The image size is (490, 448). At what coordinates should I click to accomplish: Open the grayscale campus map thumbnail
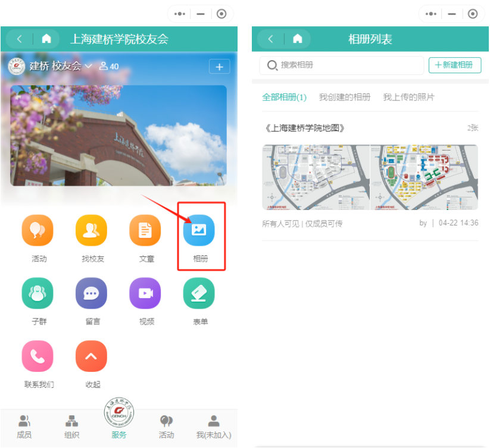click(316, 177)
